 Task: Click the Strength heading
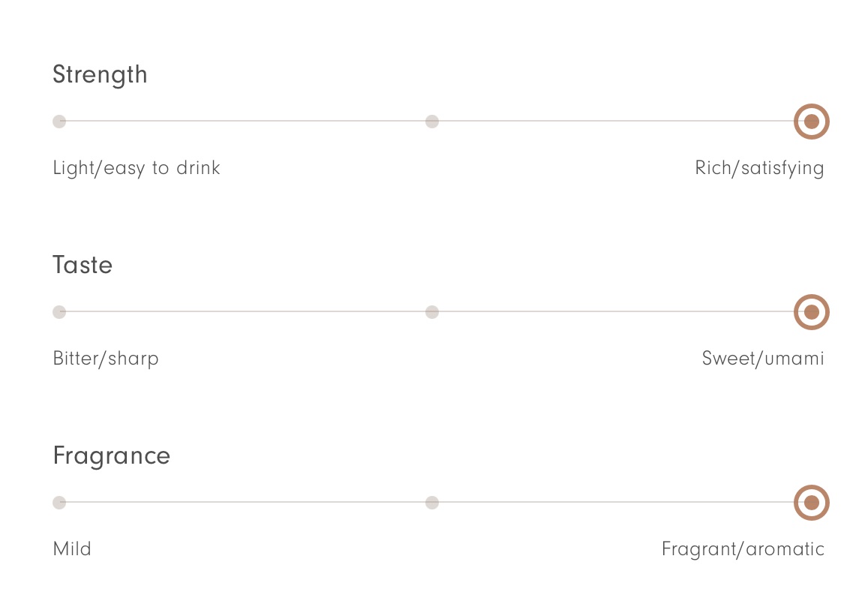pyautogui.click(x=101, y=75)
